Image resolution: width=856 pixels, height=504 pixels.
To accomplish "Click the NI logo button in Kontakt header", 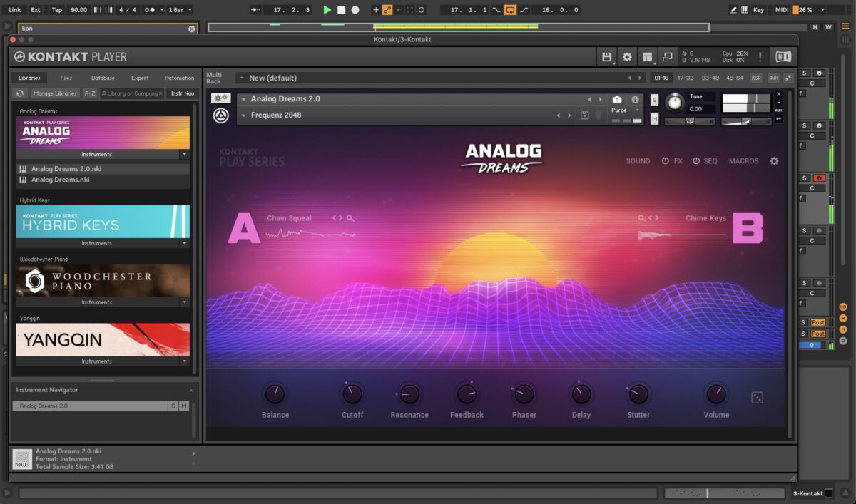I will (783, 57).
